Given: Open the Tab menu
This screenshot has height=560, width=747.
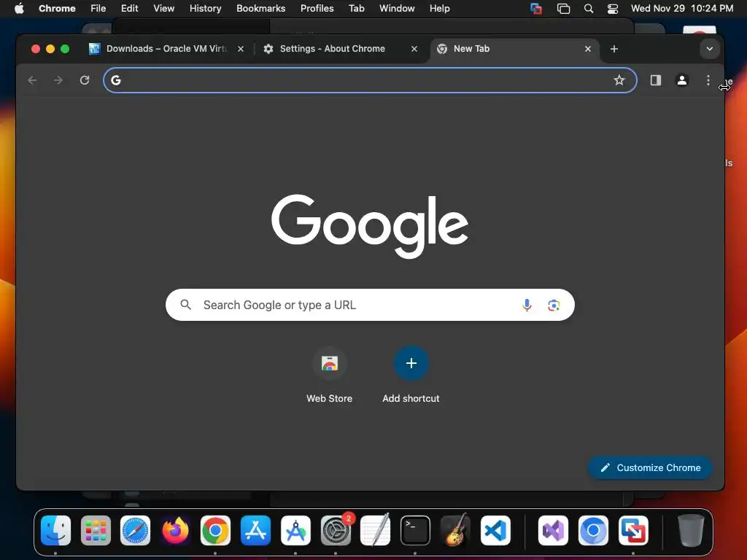Looking at the screenshot, I should click(356, 9).
